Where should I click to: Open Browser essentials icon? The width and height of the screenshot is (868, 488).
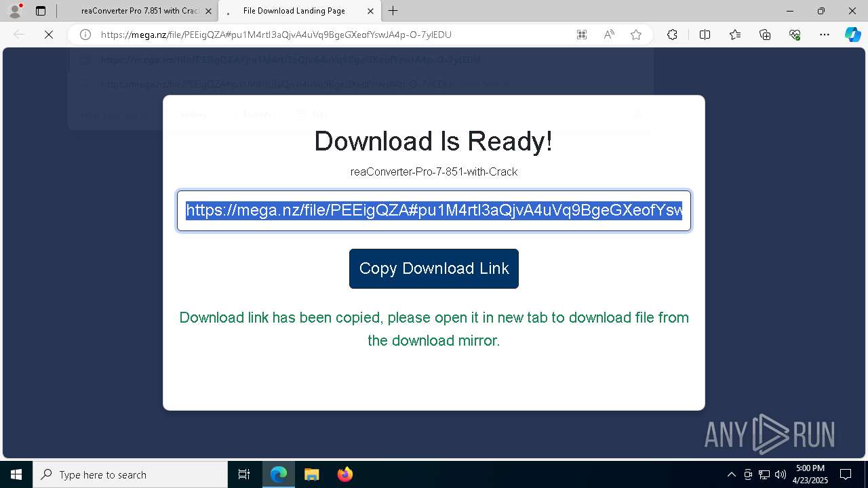point(795,35)
